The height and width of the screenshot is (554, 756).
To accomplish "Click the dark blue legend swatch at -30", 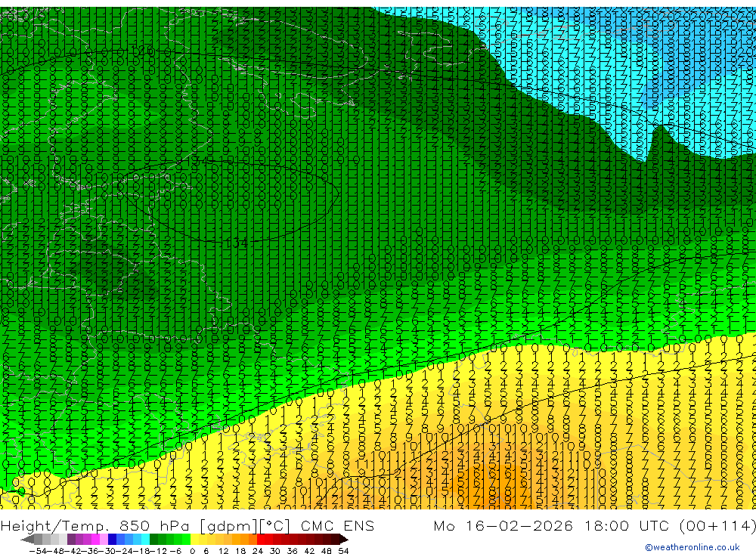I will click(x=113, y=540).
